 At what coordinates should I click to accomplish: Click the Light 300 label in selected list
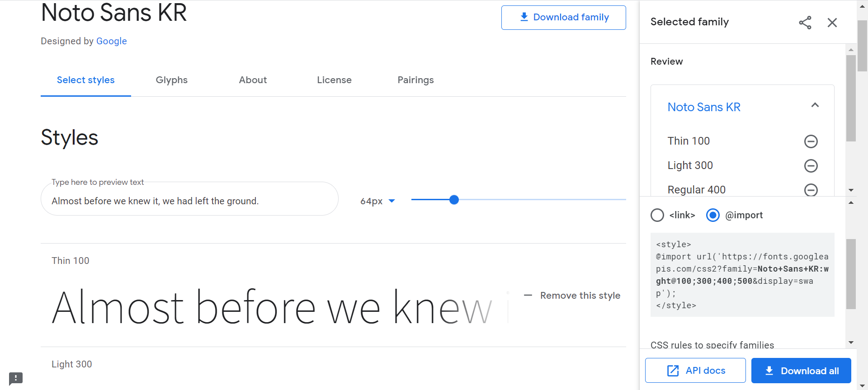coord(690,165)
